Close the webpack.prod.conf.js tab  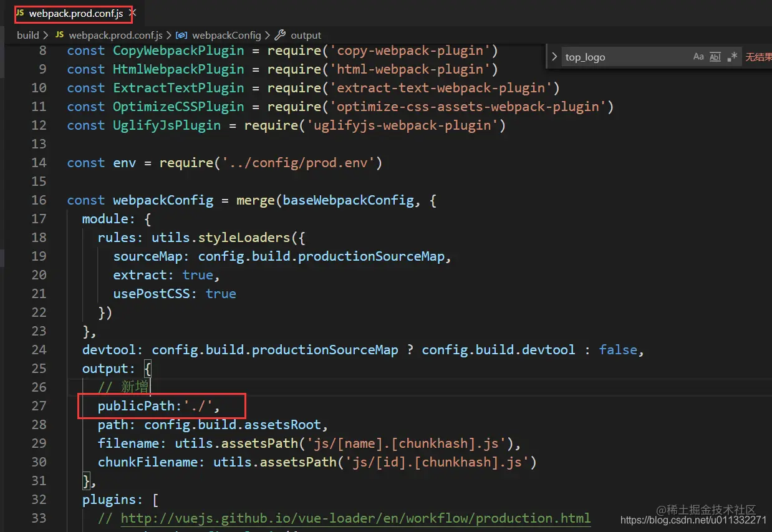(133, 13)
